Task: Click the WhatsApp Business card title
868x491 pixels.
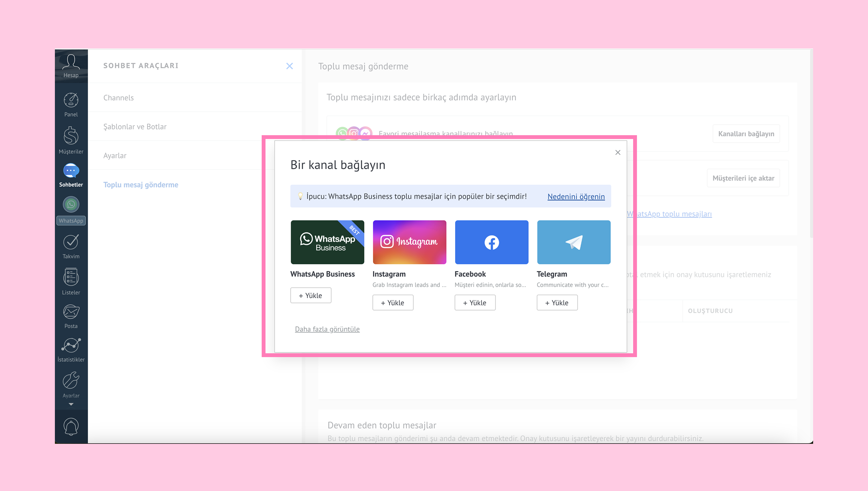Action: pyautogui.click(x=322, y=274)
